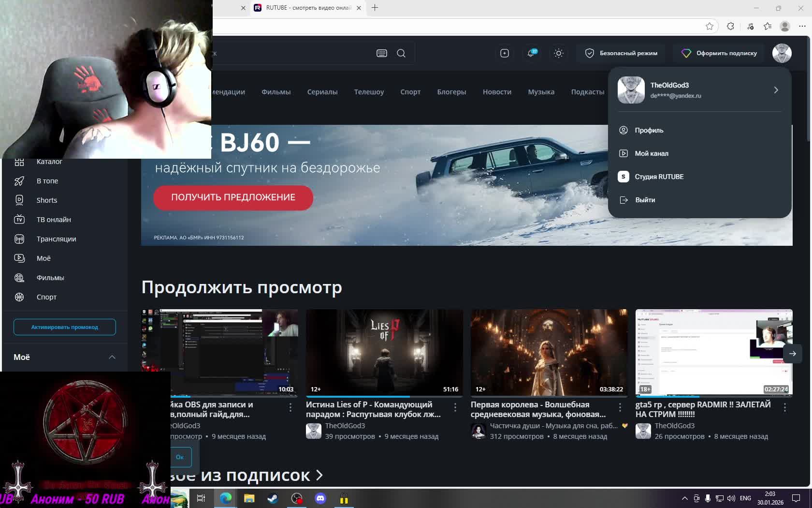The height and width of the screenshot is (508, 812).
Task: Expand the из подписок section chevron
Action: coord(319,475)
